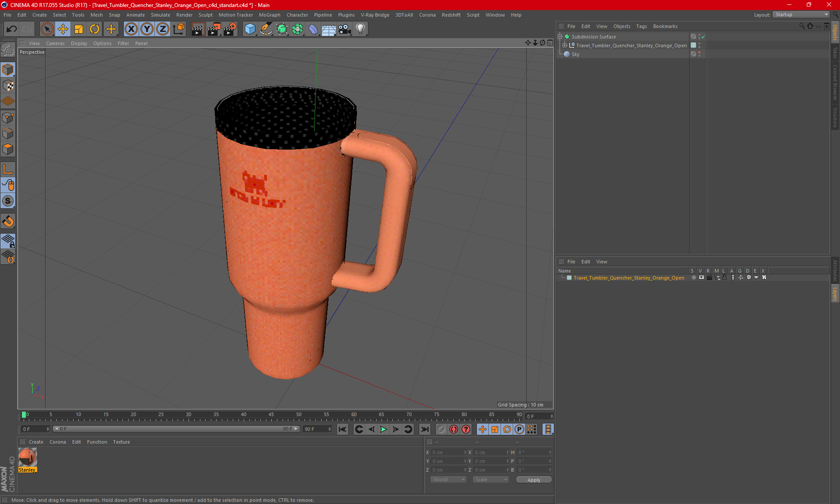Open the Spline Pen tool

pyautogui.click(x=266, y=29)
